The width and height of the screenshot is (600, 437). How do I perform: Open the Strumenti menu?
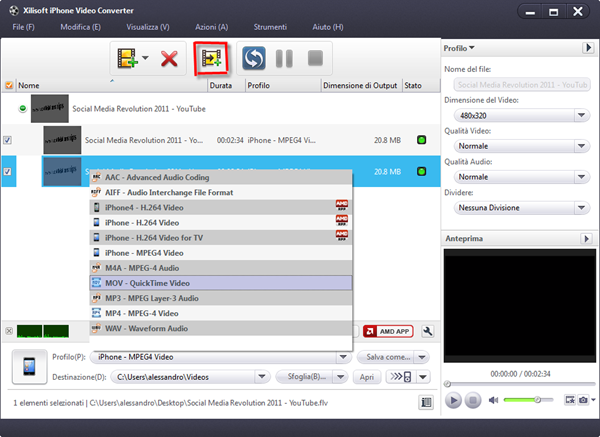[x=270, y=27]
